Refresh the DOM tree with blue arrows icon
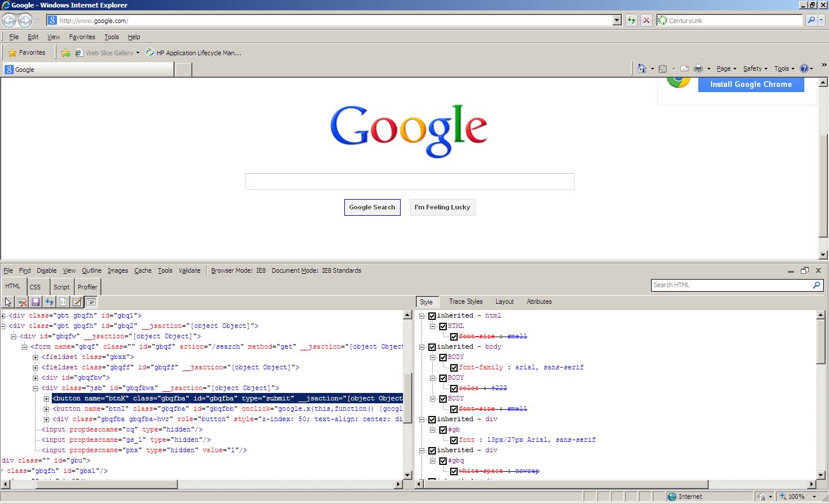 coord(50,302)
